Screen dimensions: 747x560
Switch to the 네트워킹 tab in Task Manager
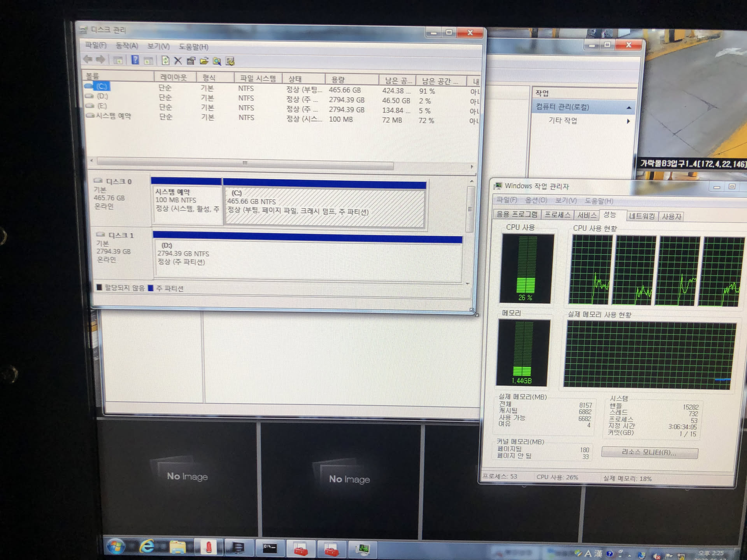click(x=642, y=216)
